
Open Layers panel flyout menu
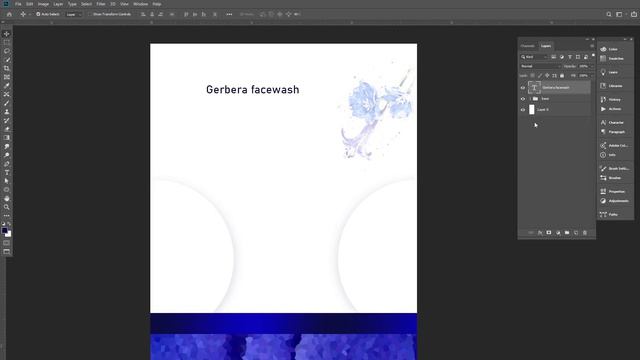coord(592,46)
